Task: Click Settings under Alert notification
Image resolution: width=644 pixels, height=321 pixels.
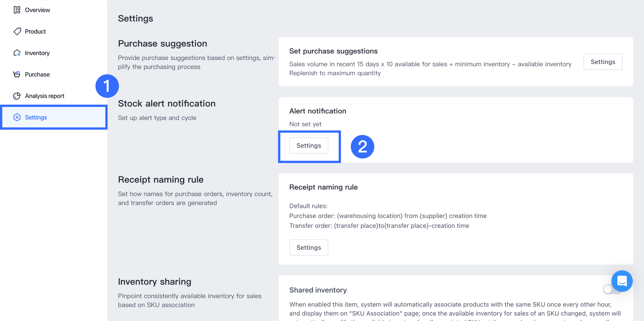Action: click(x=309, y=145)
